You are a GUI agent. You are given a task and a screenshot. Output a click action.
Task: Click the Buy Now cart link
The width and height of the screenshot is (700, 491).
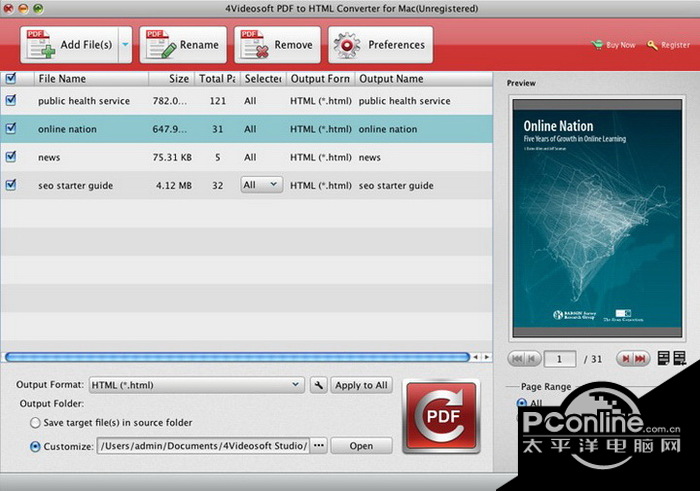point(613,45)
